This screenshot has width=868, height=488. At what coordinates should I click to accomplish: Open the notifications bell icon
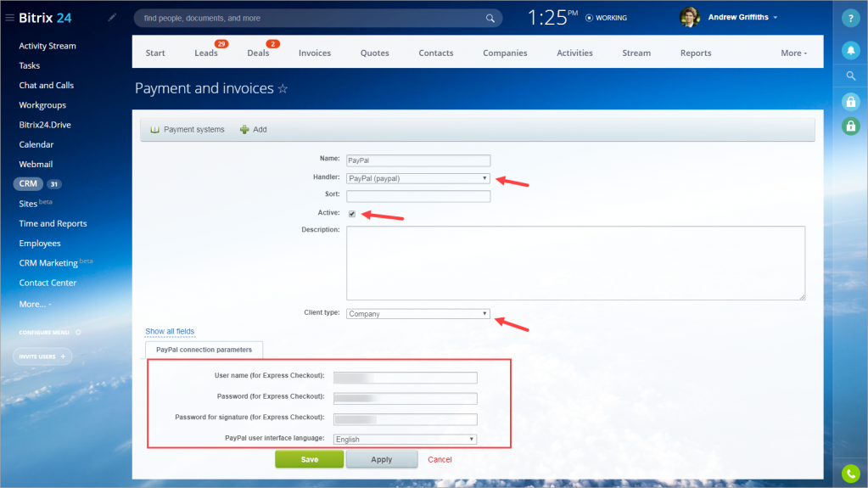point(851,50)
